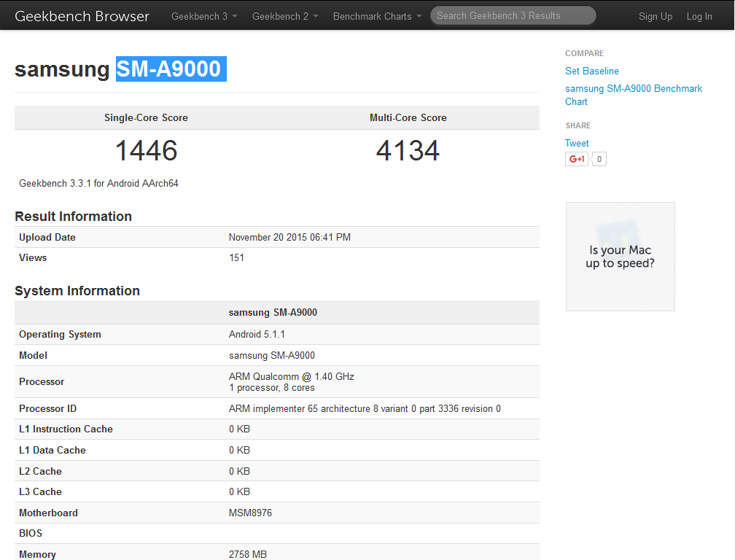Open samsung SM-A9000 Benchmark Chart link
The width and height of the screenshot is (735, 560).
pyautogui.click(x=633, y=95)
